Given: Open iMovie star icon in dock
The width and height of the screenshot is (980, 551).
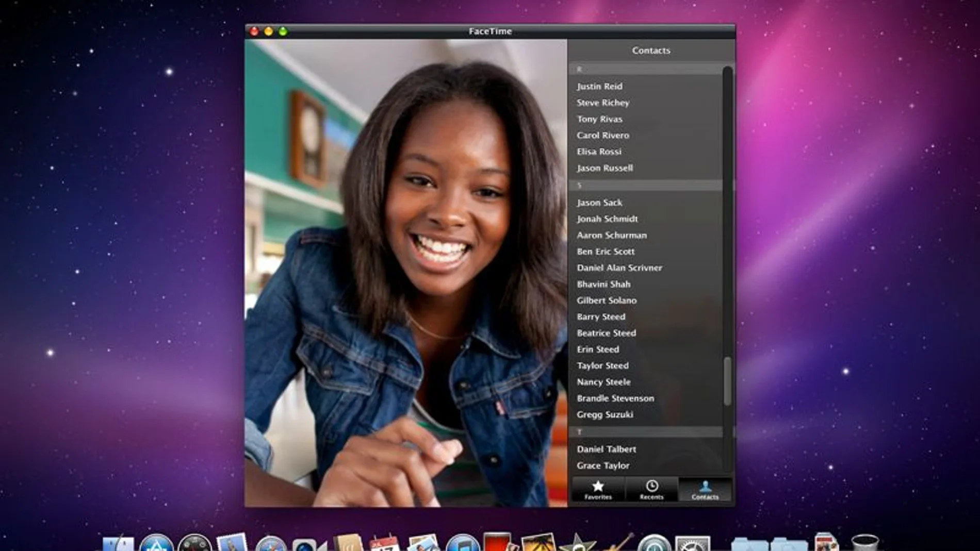Looking at the screenshot, I should point(577,543).
